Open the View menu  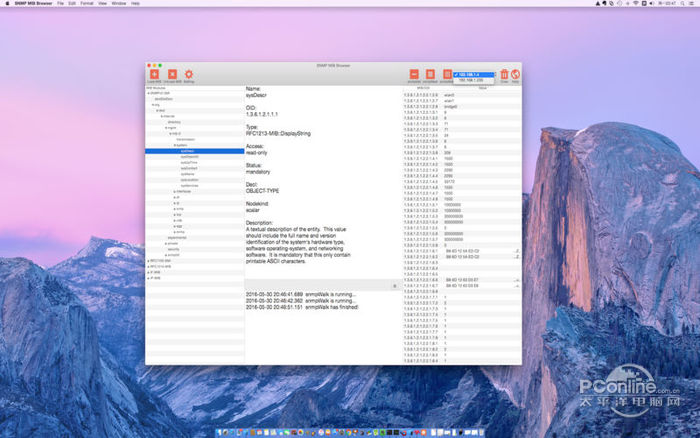point(102,3)
